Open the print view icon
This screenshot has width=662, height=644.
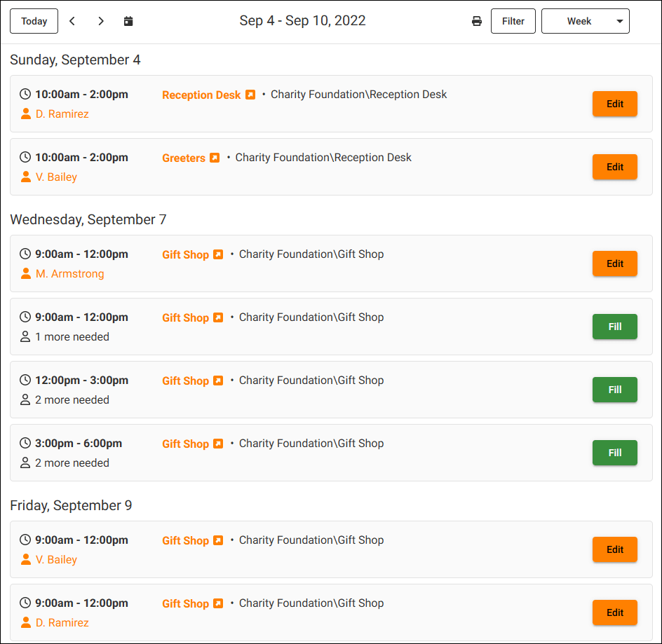click(477, 21)
